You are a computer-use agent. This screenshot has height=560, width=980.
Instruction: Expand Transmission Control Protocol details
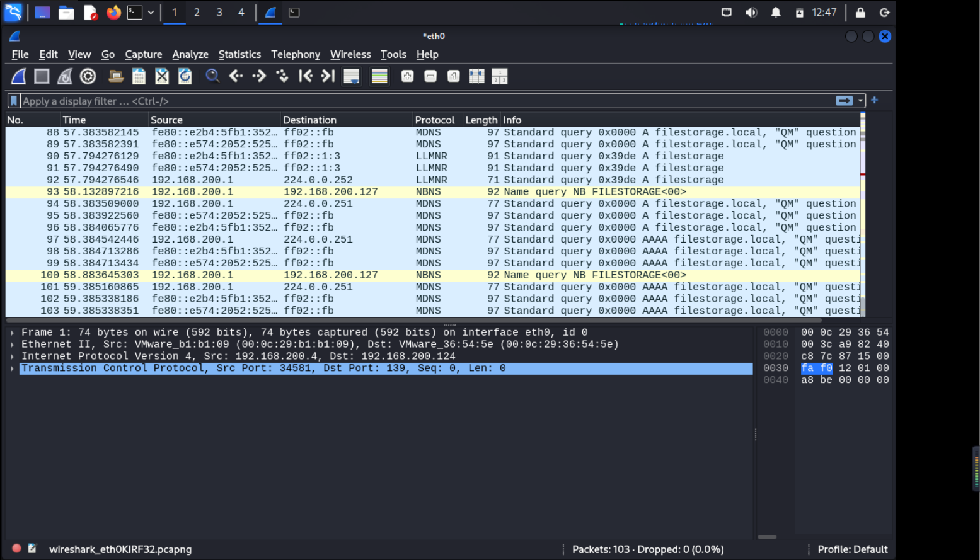tap(13, 369)
